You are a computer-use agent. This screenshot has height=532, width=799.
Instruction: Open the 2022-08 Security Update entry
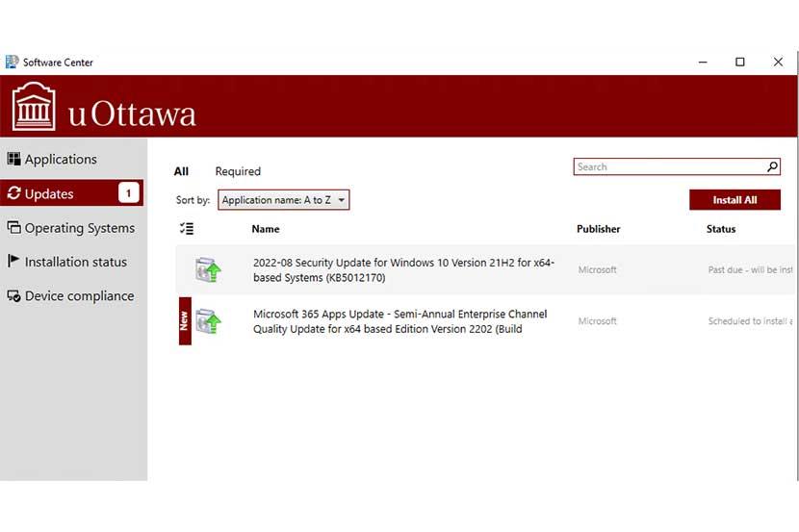(x=403, y=269)
